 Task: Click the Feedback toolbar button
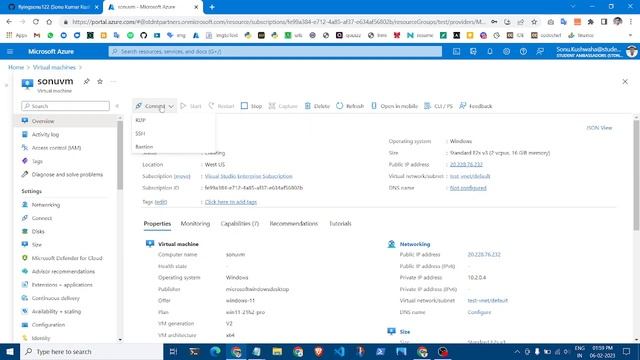coord(476,106)
